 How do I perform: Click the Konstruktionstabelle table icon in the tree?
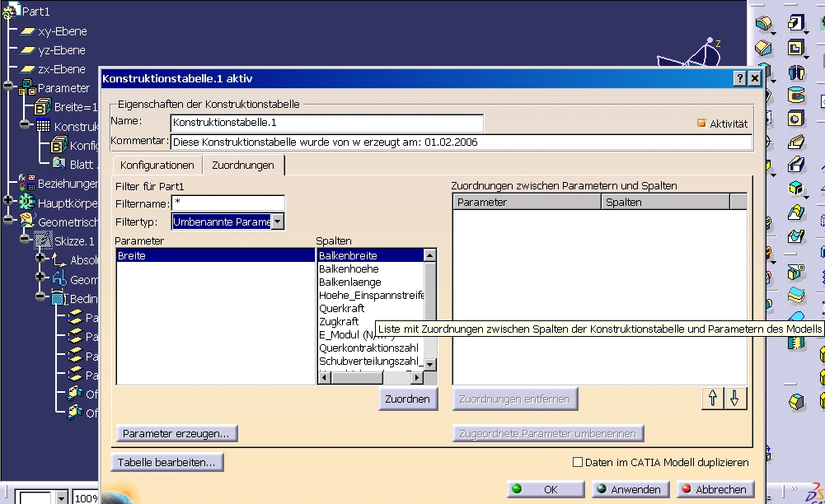(x=43, y=126)
